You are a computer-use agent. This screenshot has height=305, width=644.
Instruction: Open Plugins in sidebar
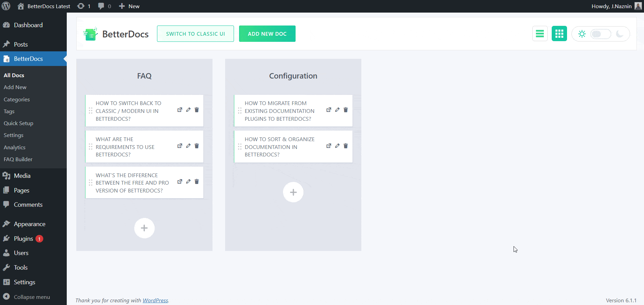[x=33, y=238]
